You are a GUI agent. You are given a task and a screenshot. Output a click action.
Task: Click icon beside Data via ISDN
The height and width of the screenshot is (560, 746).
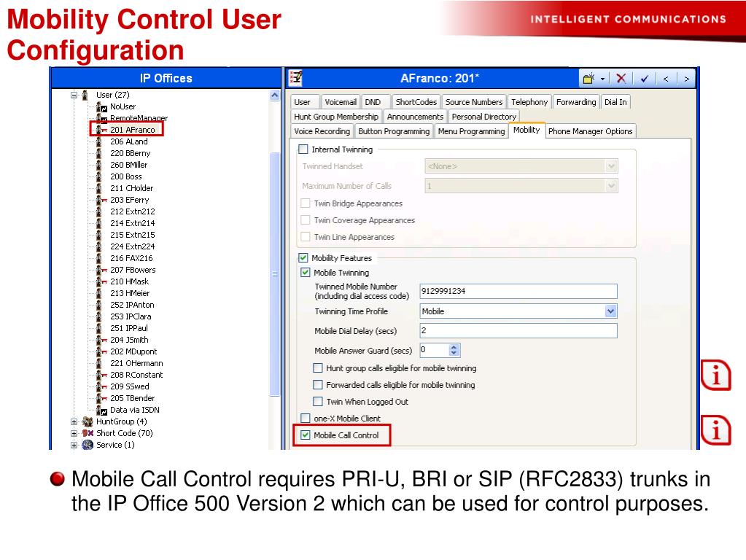pyautogui.click(x=101, y=410)
